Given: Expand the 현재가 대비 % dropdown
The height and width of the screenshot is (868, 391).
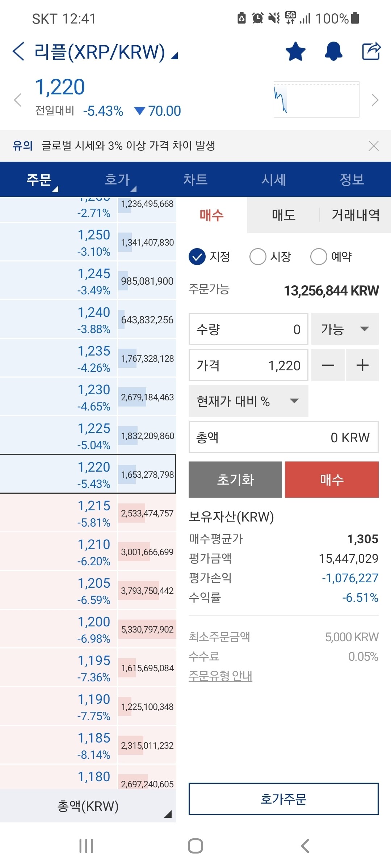Looking at the screenshot, I should tap(248, 401).
